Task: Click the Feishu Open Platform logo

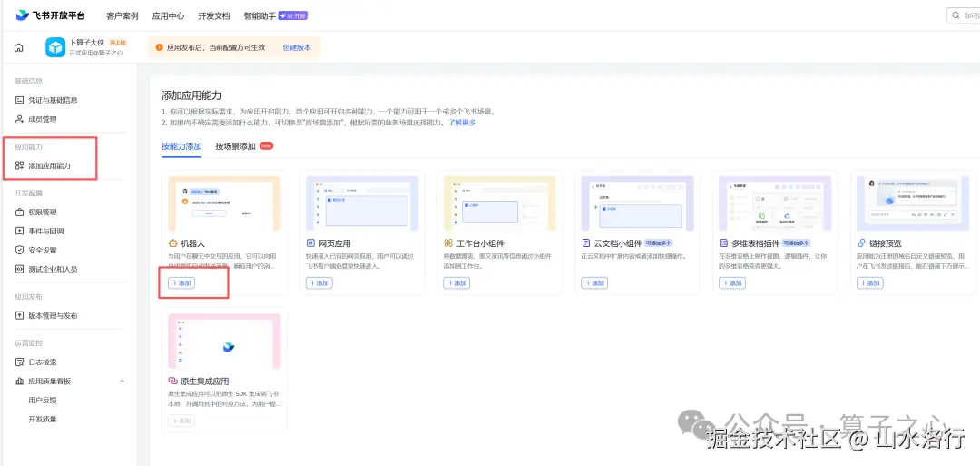Action: (51, 15)
